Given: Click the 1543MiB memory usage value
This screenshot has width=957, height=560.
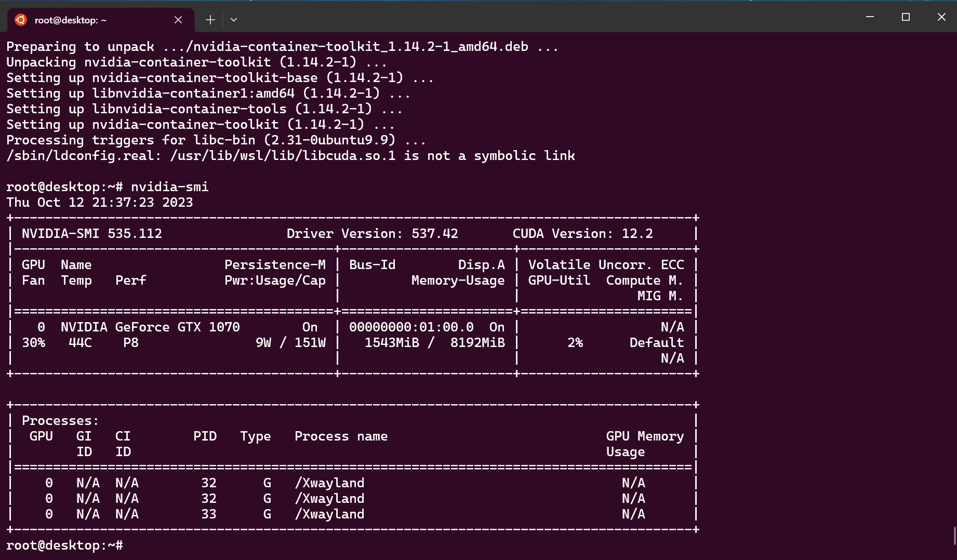Looking at the screenshot, I should point(392,342).
